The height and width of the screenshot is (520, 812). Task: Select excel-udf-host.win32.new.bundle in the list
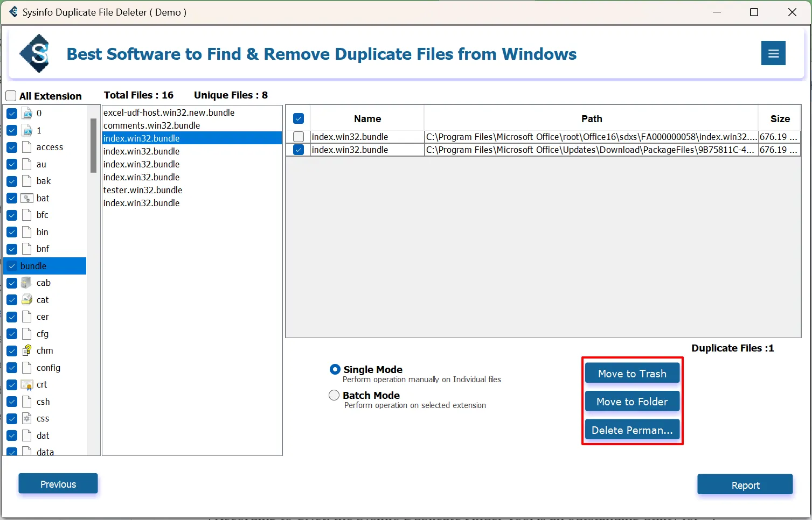(169, 113)
